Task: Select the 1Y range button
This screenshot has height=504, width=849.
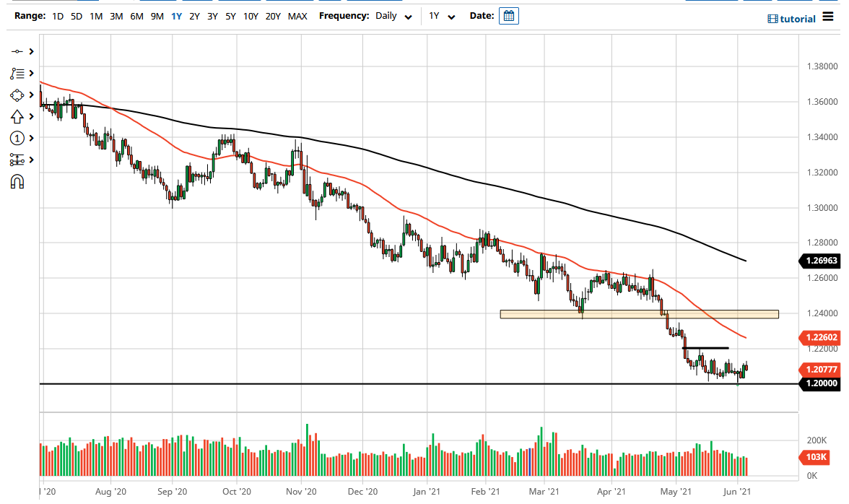Action: (175, 15)
